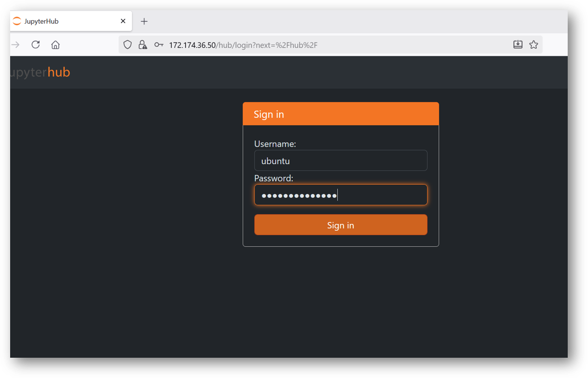Viewport: 588px width, 378px height.
Task: Close the JupyterHub tab
Action: (x=123, y=21)
